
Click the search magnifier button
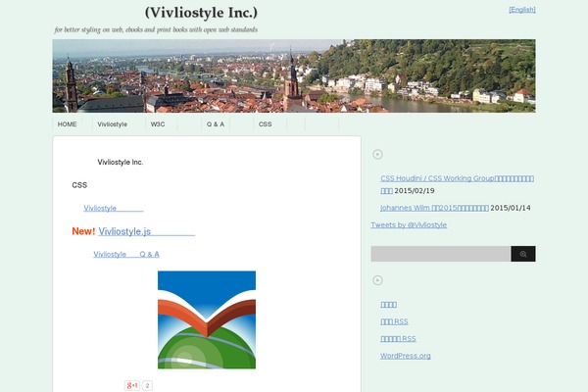pyautogui.click(x=523, y=254)
